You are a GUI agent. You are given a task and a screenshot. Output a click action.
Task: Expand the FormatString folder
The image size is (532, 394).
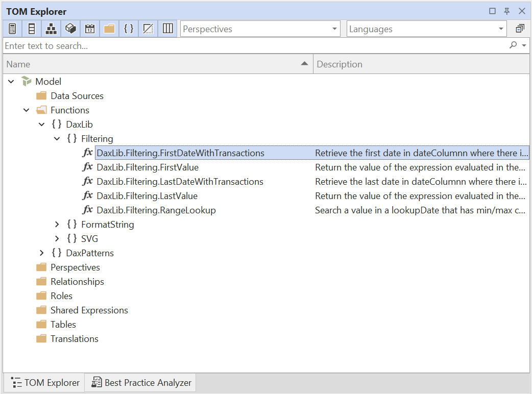[57, 224]
